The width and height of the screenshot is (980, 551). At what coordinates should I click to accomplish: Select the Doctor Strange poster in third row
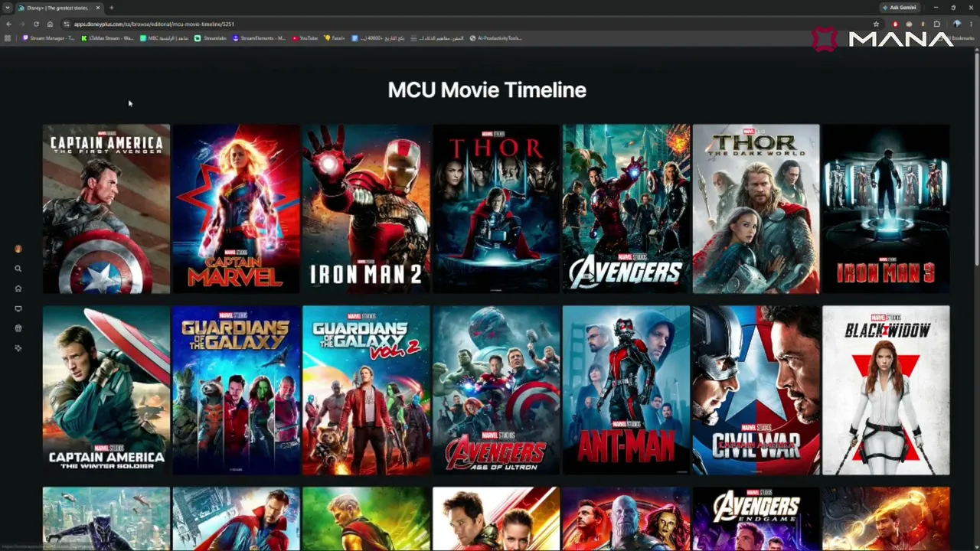(237, 519)
